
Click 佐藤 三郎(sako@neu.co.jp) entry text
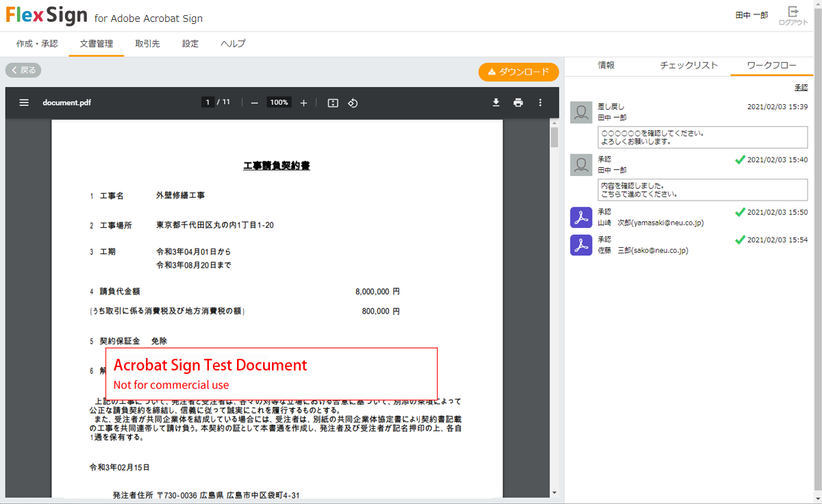coord(643,251)
